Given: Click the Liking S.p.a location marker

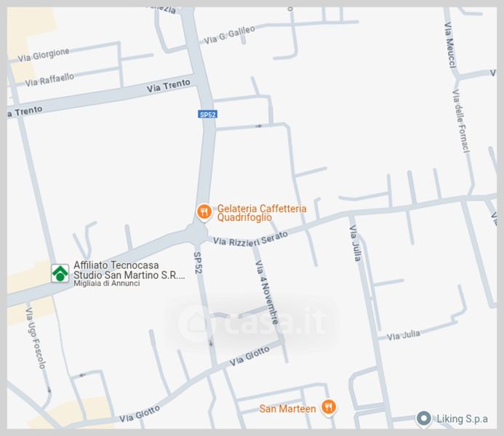Looking at the screenshot, I should 424,419.
